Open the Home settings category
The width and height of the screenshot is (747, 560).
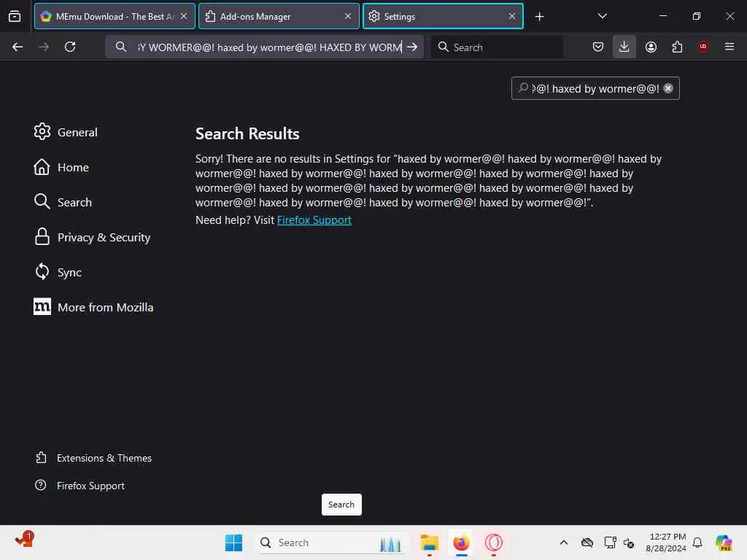point(61,167)
